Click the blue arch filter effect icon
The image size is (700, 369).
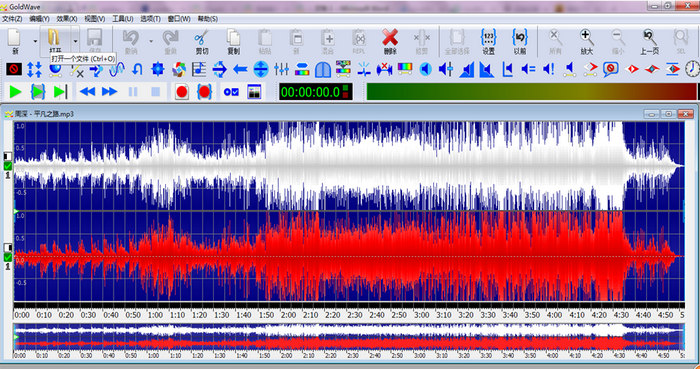pyautogui.click(x=323, y=69)
